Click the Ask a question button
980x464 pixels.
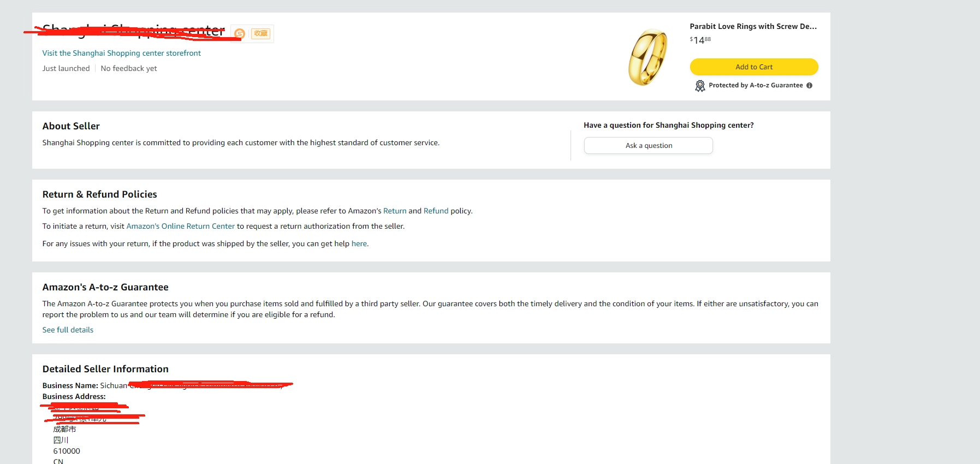649,146
